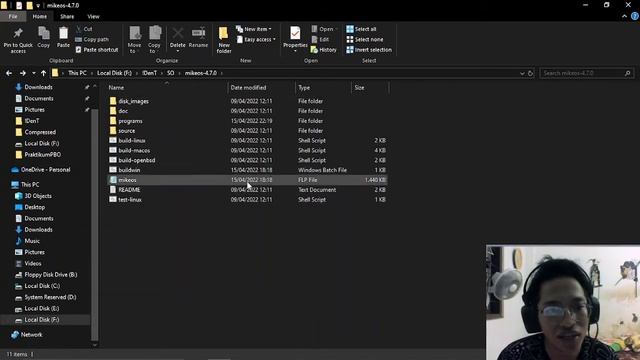640x360 pixels.
Task: Open Quick Access Toolbar customize arrow
Action: (x=38, y=6)
